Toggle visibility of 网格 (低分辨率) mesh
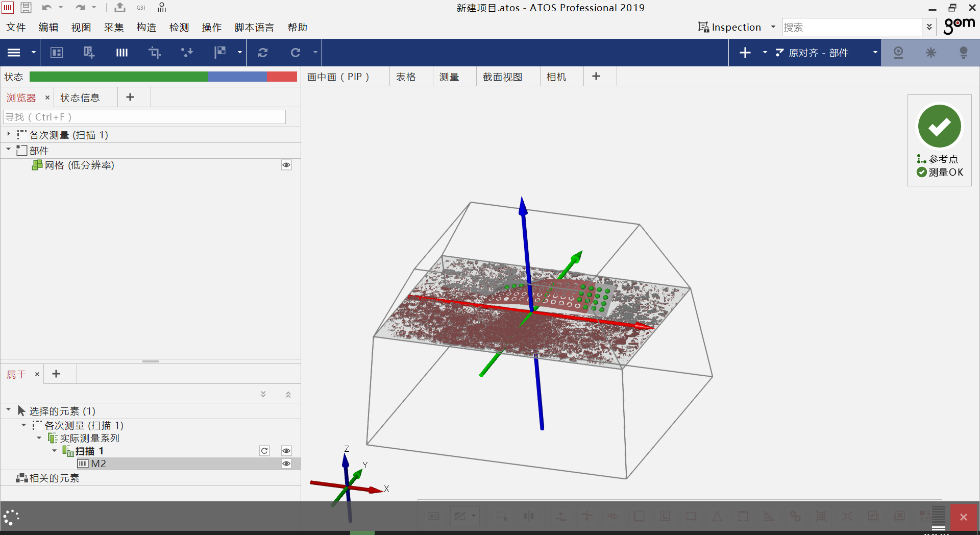This screenshot has width=980, height=535. coord(286,165)
